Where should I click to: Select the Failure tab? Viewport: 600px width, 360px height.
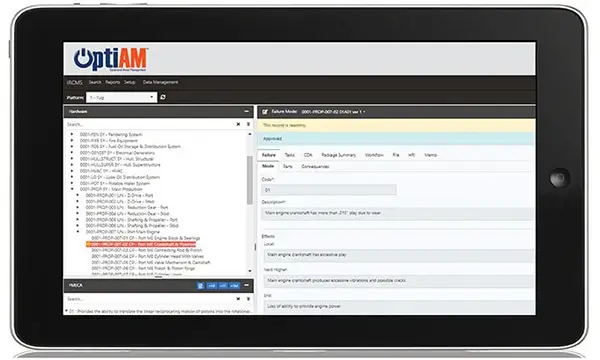click(269, 155)
